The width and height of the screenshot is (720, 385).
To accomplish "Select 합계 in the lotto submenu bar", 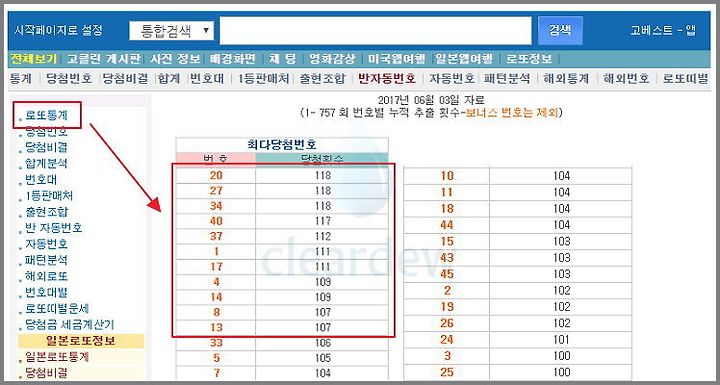I will 169,79.
